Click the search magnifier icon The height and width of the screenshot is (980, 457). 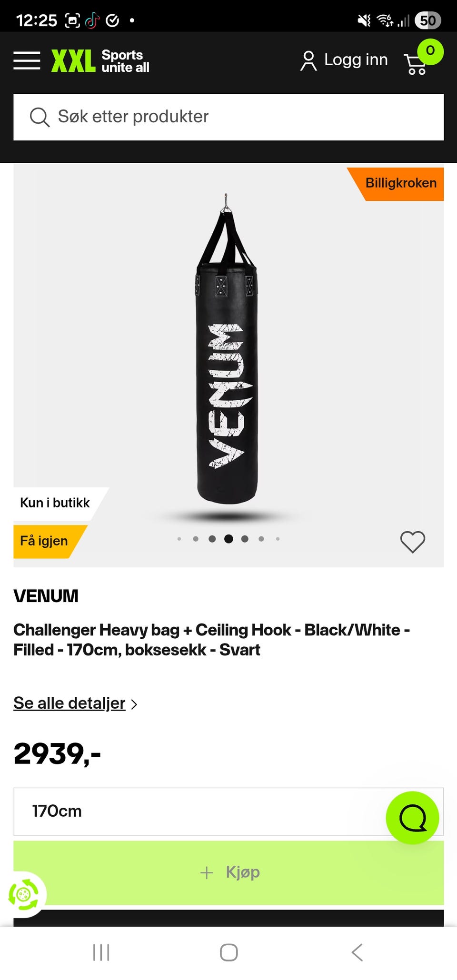tap(40, 117)
